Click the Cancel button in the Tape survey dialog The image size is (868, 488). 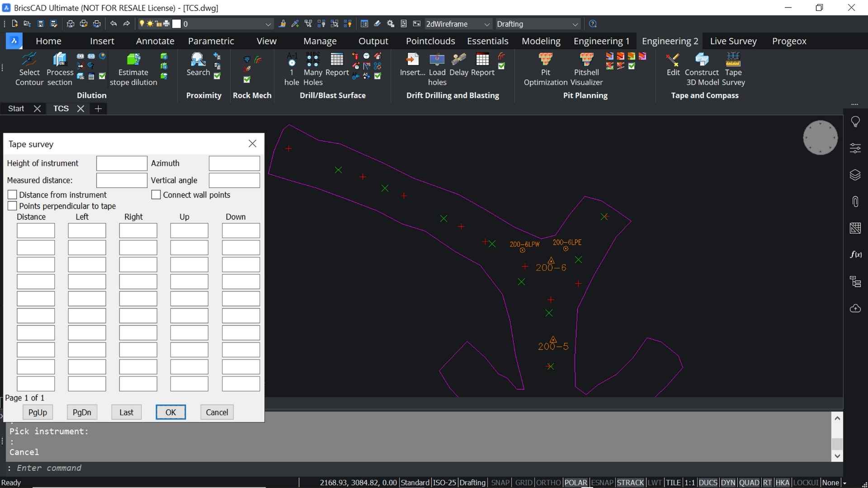(x=217, y=412)
